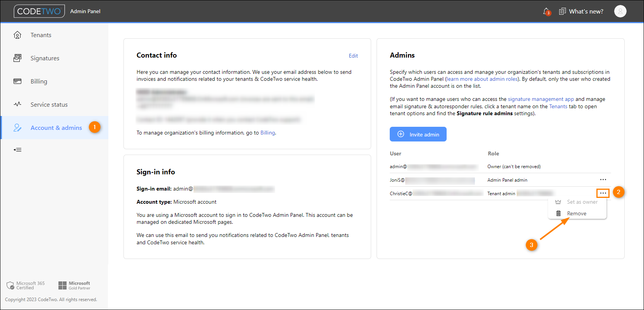Click the Microsoft Gold Partner badge
The height and width of the screenshot is (310, 644).
74,285
